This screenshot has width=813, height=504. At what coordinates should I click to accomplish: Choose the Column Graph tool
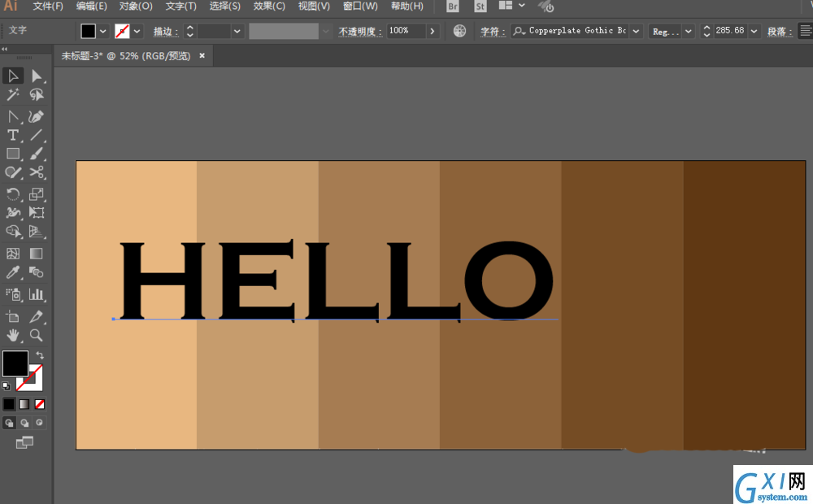37,294
